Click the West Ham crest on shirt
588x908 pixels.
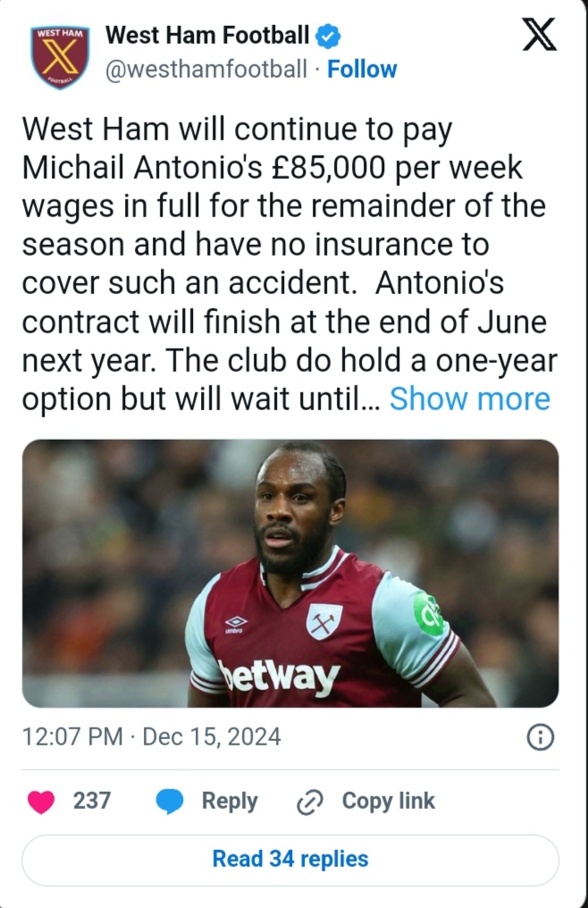coord(323,621)
